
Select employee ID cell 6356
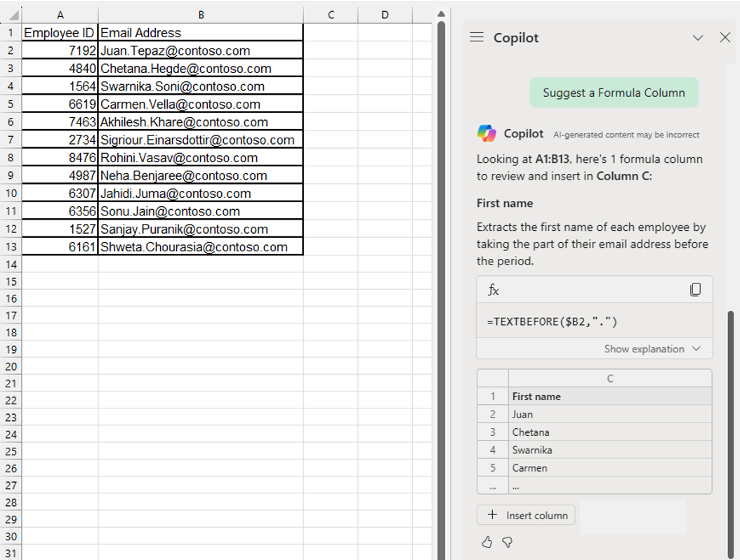(60, 211)
